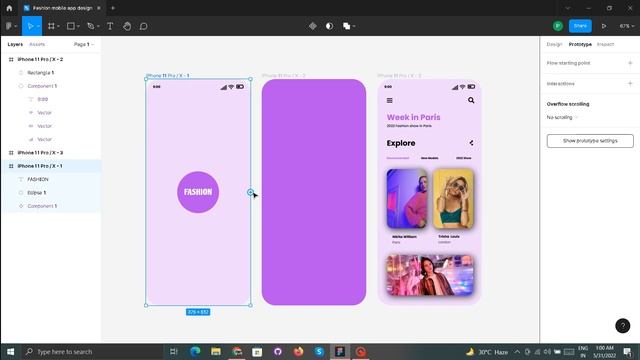Select the pink sweater model photo
Screen dimensions: 640x360
(x=407, y=198)
